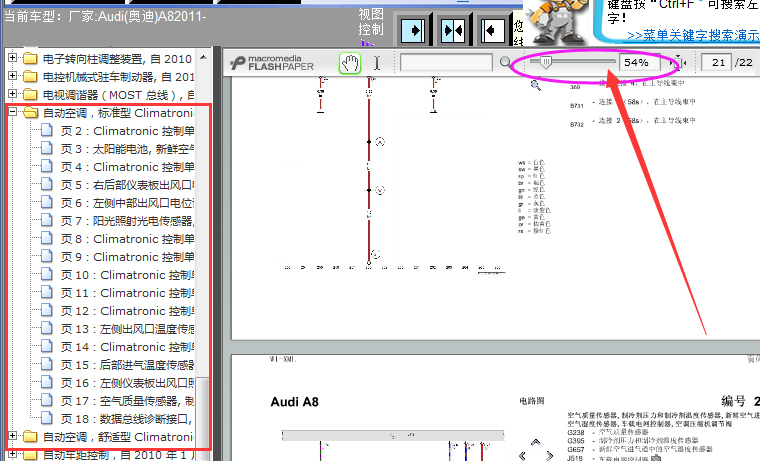The height and width of the screenshot is (461, 760).
Task: Click the right arrow in the document diagram
Action: 549,456
